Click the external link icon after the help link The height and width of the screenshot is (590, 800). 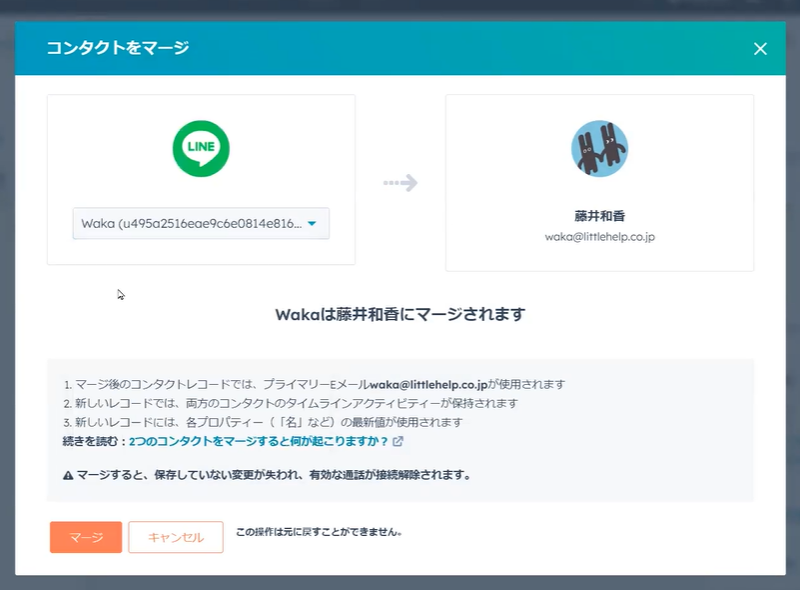click(398, 441)
